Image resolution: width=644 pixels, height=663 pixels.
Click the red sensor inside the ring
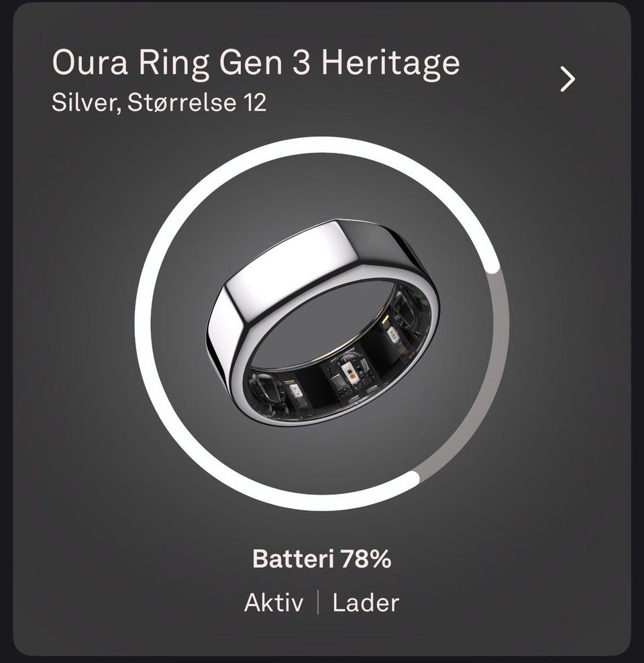click(x=350, y=373)
